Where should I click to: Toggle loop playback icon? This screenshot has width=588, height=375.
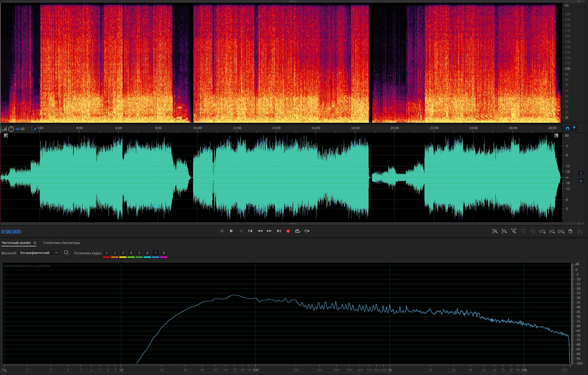point(297,231)
